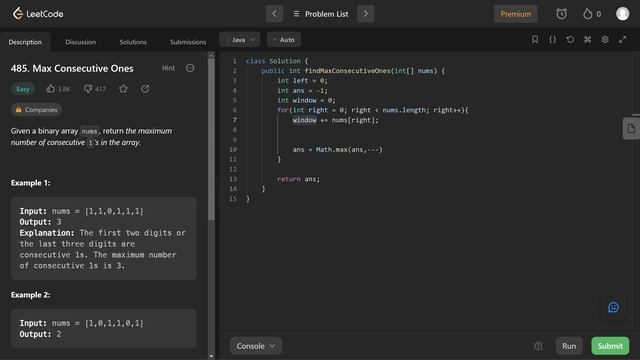
Task: Click the debugger bug icon
Action: 538,346
